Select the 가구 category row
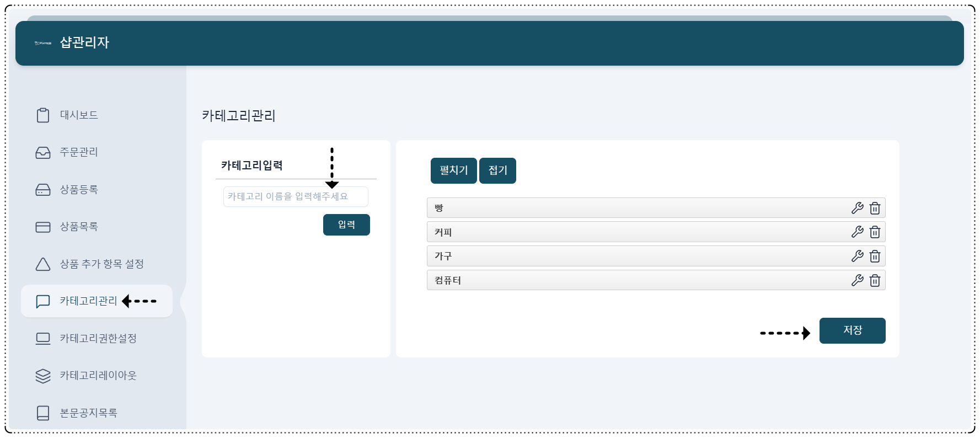 coord(656,256)
